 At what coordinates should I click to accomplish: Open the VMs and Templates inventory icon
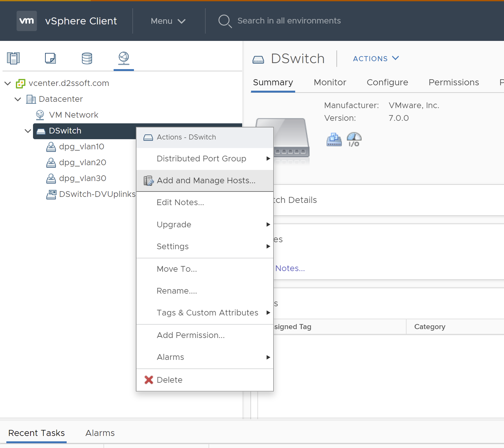50,58
